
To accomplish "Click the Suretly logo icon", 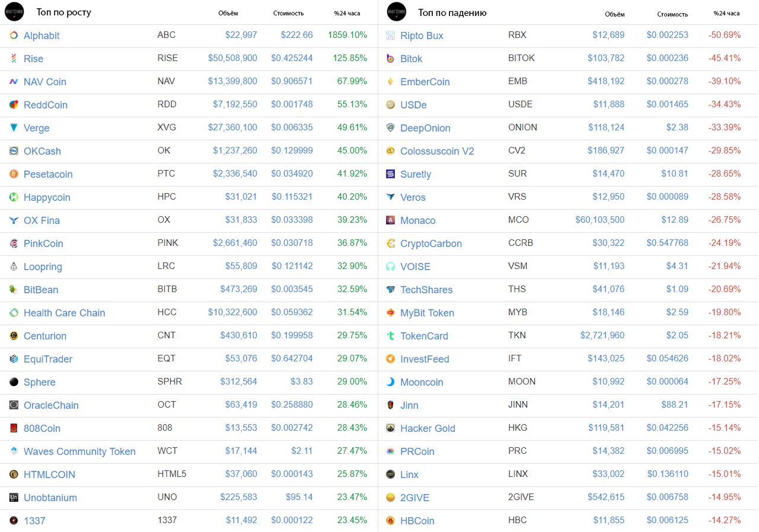I will pyautogui.click(x=390, y=174).
